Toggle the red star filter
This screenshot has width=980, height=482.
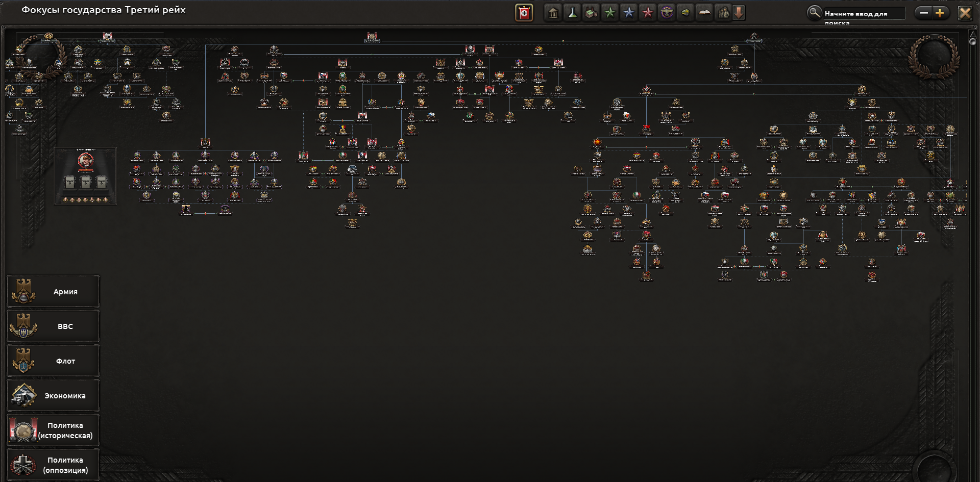coord(647,13)
